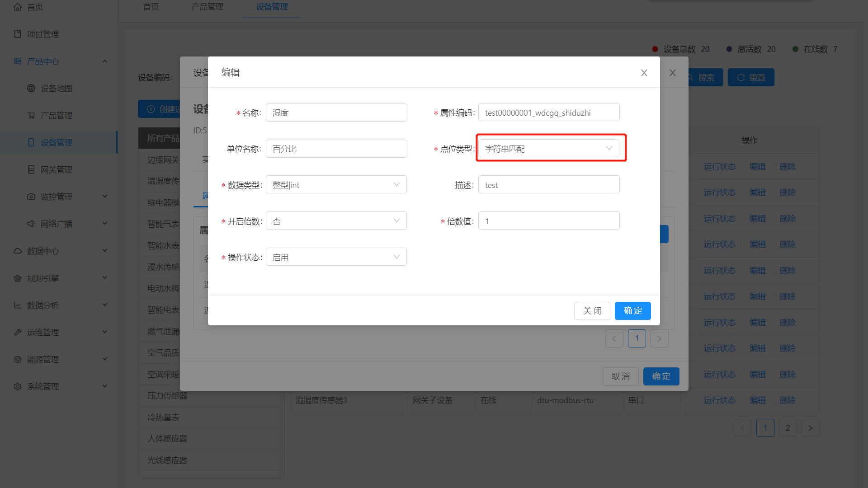This screenshot has width=868, height=488.
Task: Click the 规则引擎 rule engine icon
Action: tap(18, 277)
